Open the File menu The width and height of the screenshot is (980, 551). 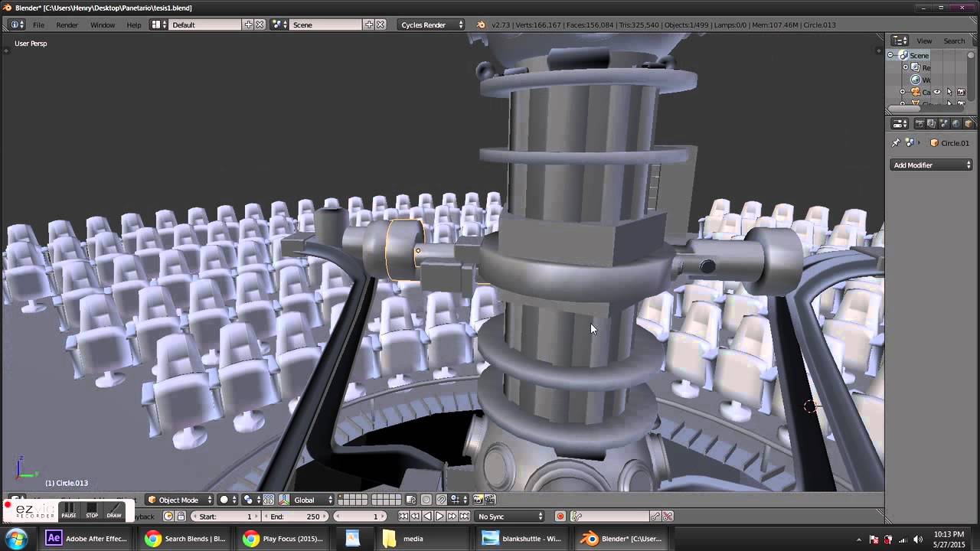pos(38,25)
